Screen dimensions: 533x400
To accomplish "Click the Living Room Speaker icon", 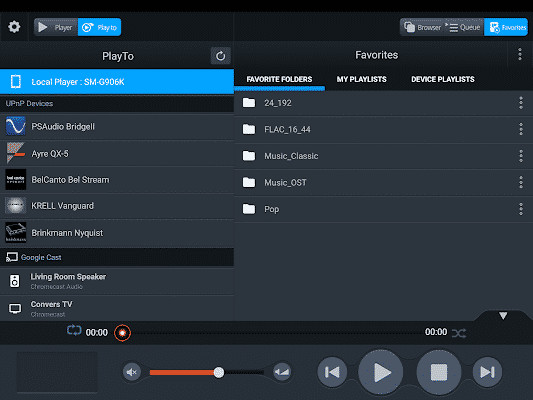I will pyautogui.click(x=15, y=281).
